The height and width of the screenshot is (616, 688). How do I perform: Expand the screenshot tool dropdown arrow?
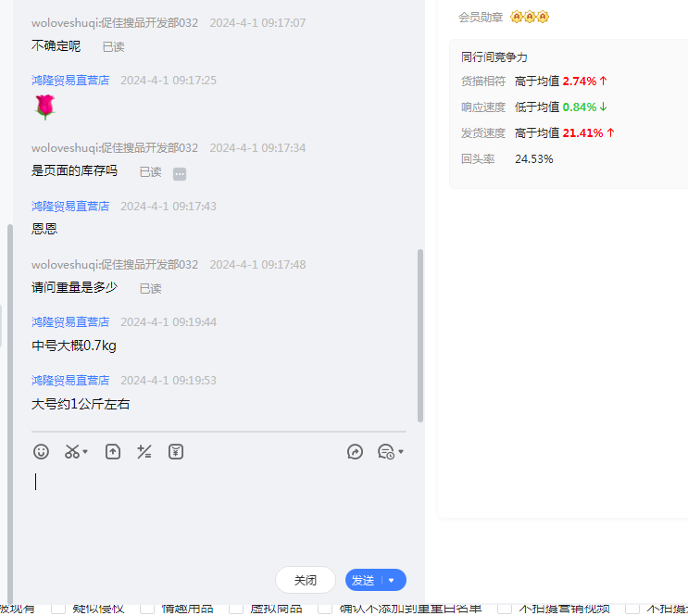tap(86, 452)
